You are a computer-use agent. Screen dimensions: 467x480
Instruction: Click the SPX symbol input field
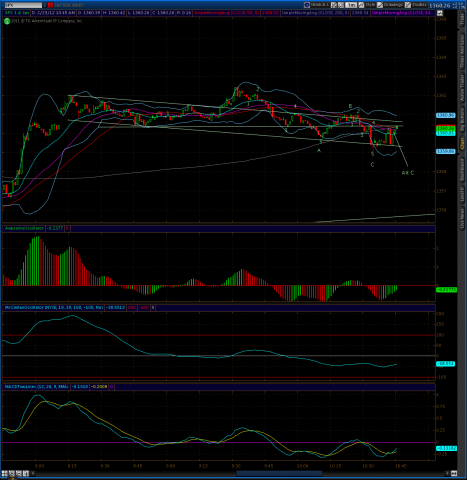pyautogui.click(x=23, y=5)
